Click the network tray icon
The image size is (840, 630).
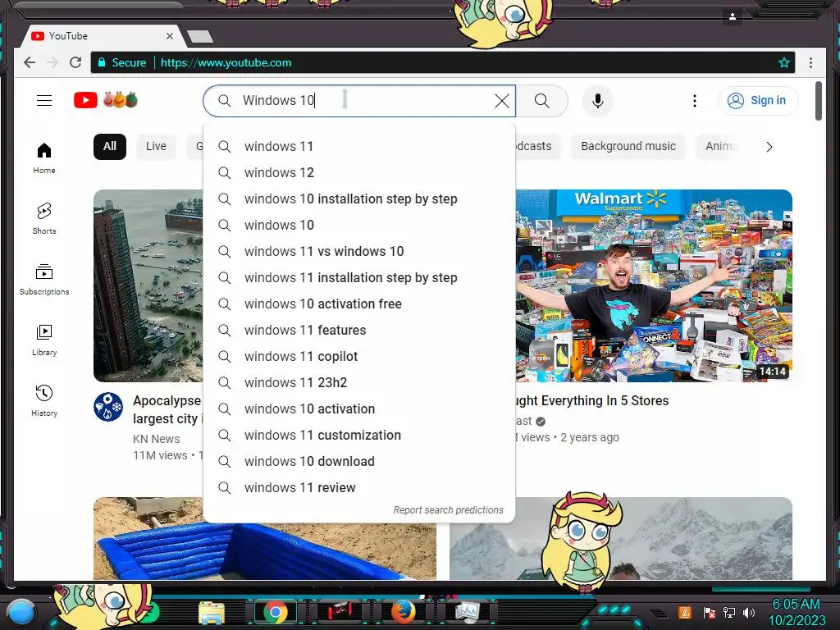(x=729, y=612)
